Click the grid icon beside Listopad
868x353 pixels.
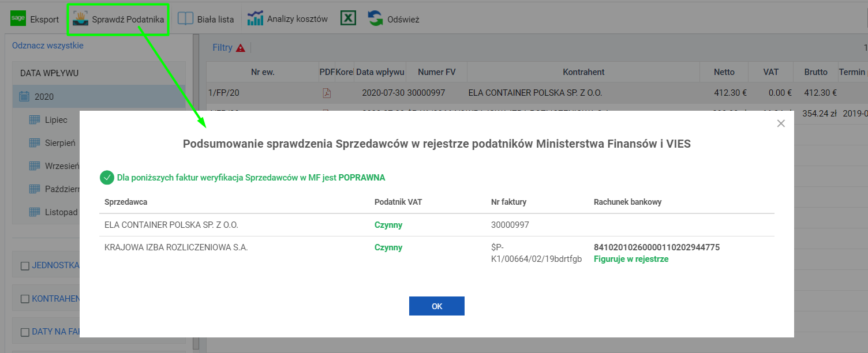click(x=34, y=212)
